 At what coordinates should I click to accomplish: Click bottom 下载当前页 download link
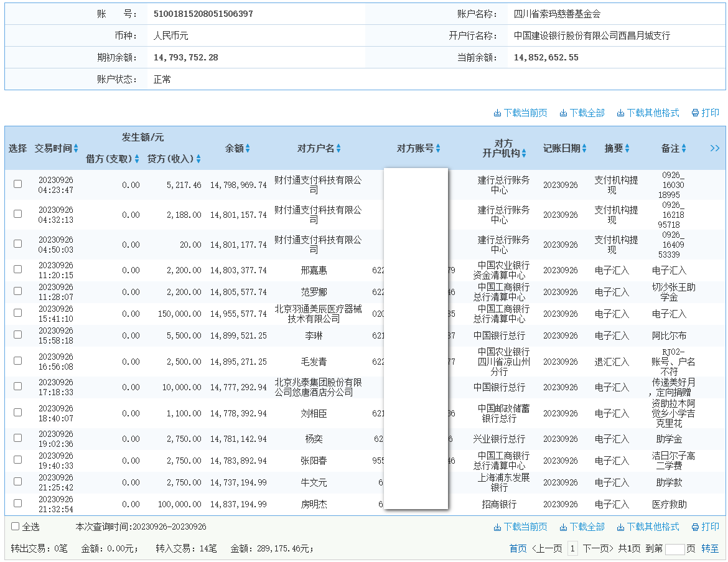[x=520, y=527]
